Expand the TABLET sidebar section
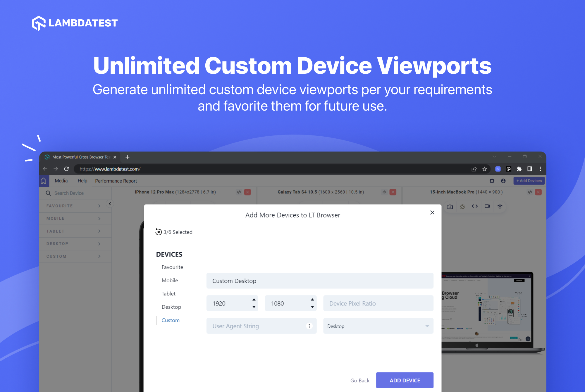Screen dimensions: 585x392 click(75, 231)
